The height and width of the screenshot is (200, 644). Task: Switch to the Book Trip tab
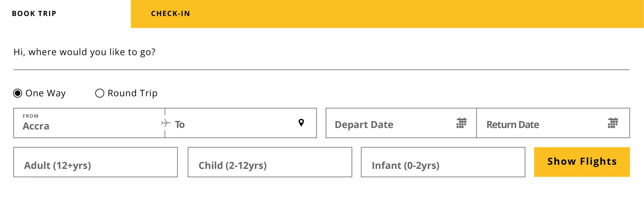(x=34, y=14)
